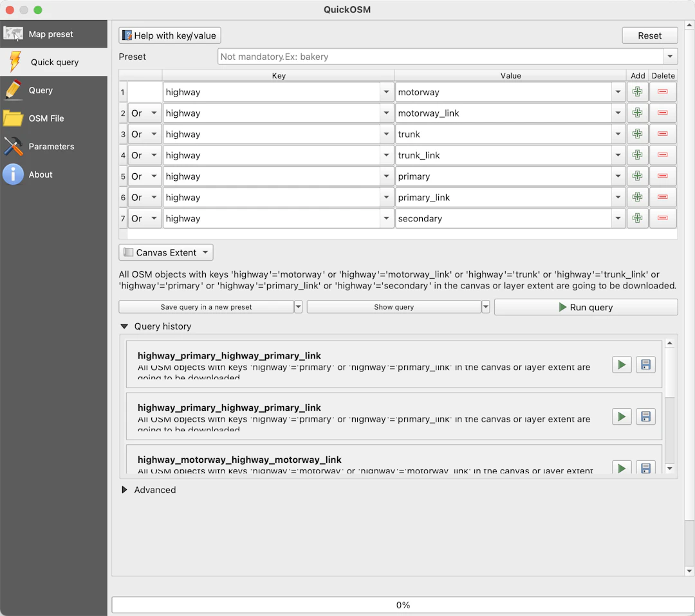Screen dimensions: 695x616
Task: Open Save query options arrow
Action: click(x=299, y=307)
